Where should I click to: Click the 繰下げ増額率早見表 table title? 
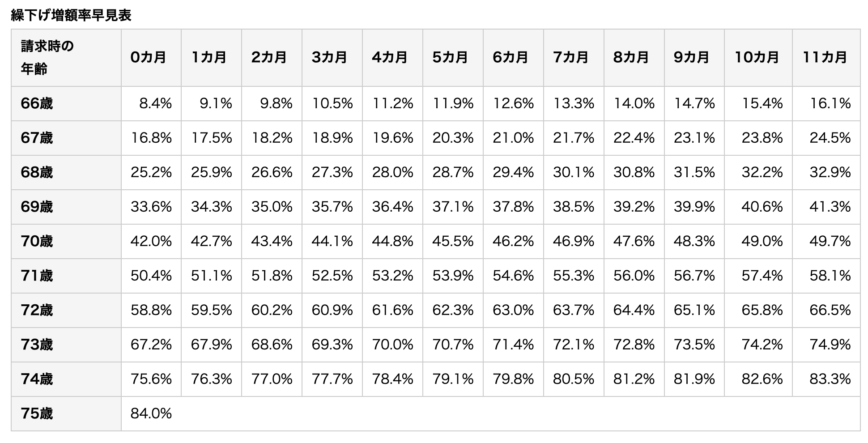tap(71, 16)
